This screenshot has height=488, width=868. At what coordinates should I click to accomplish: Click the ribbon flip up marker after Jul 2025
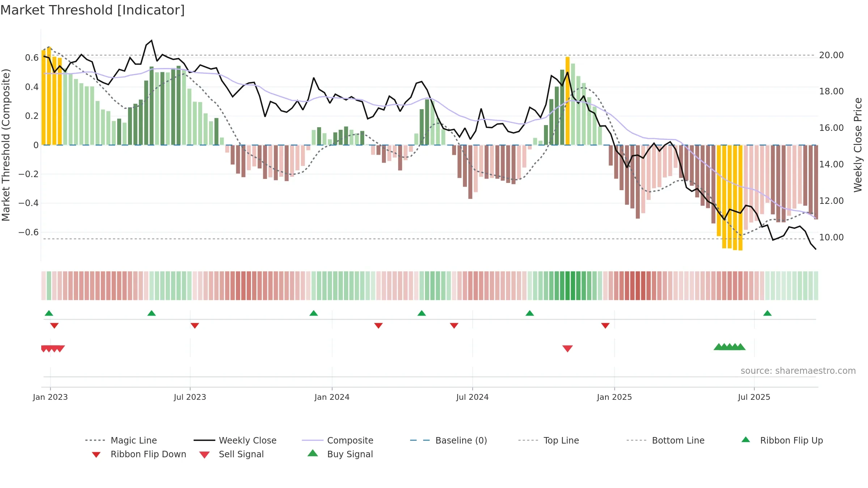coord(767,313)
